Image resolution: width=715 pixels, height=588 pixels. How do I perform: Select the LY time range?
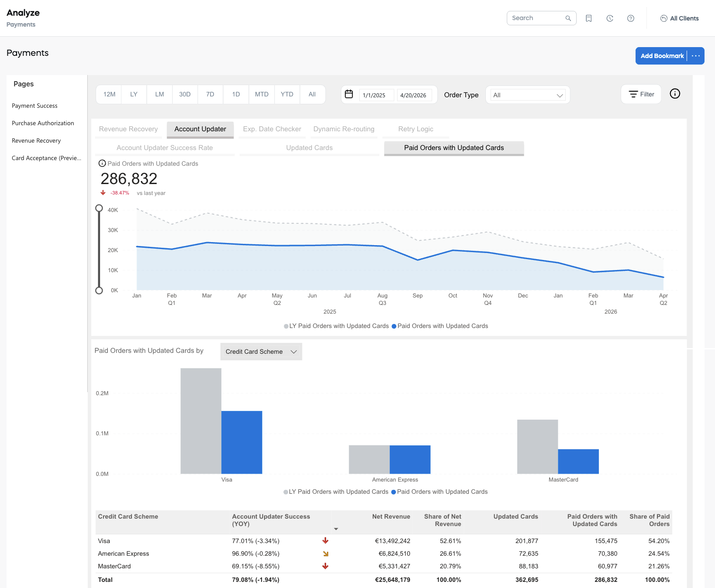pyautogui.click(x=134, y=94)
